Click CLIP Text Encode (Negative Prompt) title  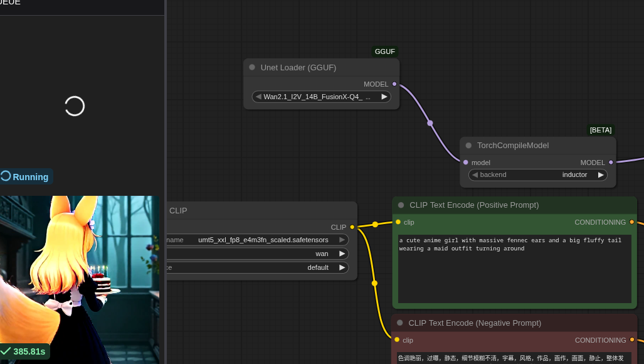(x=475, y=323)
